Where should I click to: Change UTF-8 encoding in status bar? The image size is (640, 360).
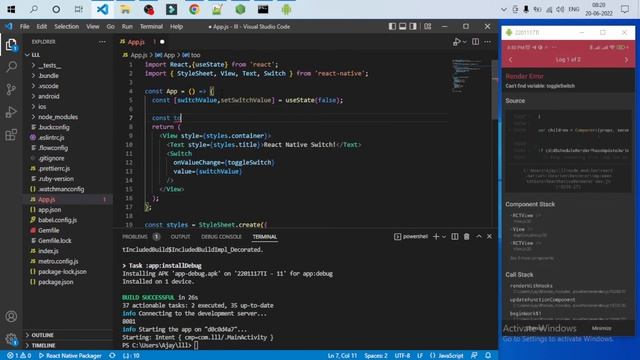402,356
